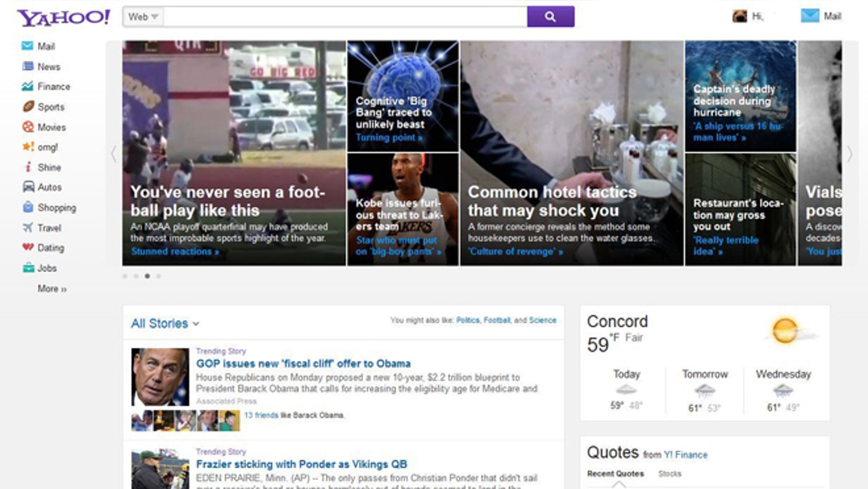This screenshot has height=489, width=868.
Task: Open the Dating hearts icon in the sidebar
Action: tap(28, 247)
